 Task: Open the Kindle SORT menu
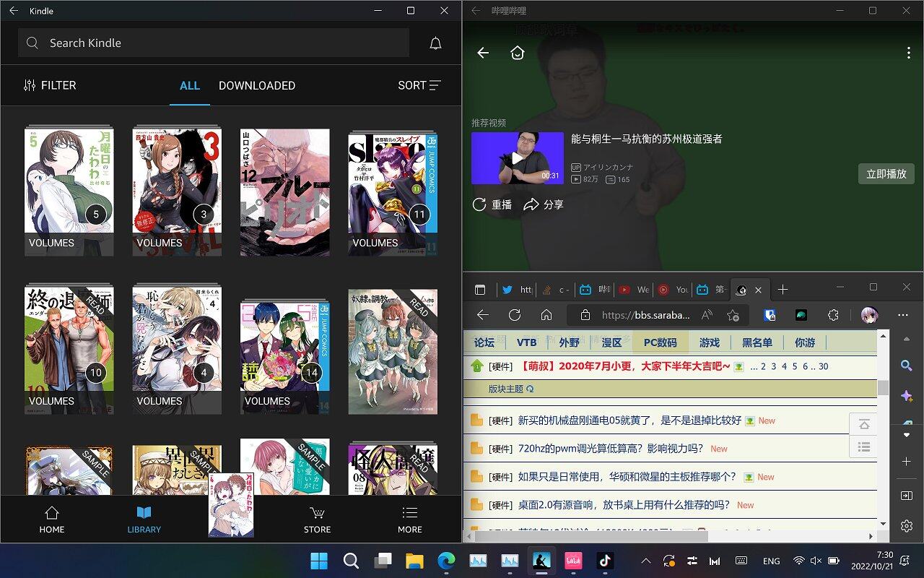(419, 85)
